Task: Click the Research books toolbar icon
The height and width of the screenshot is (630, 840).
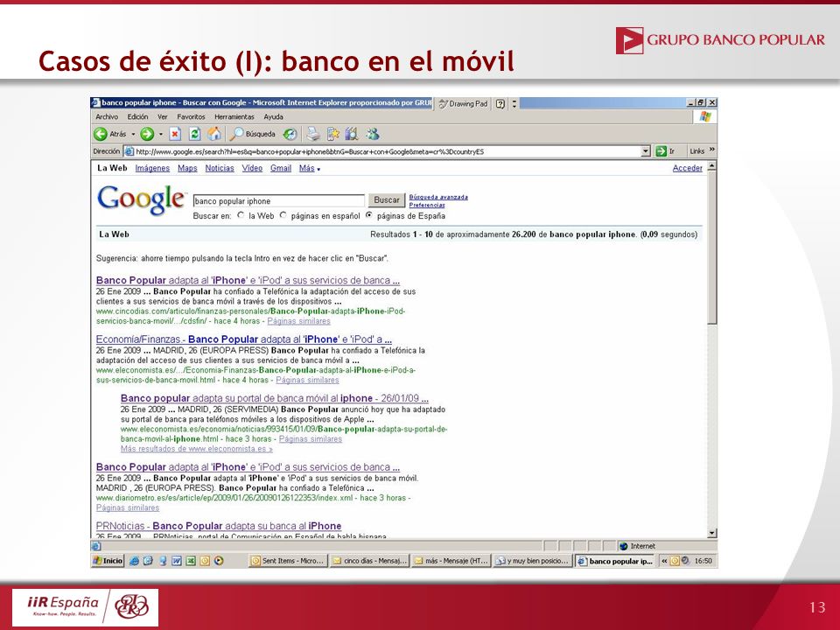Action: 352,134
